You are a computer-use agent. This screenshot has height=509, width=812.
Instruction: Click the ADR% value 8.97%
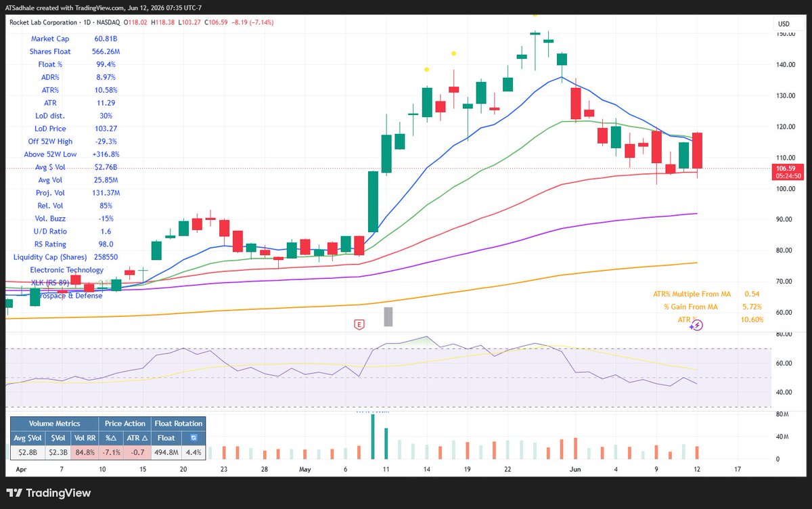coord(104,77)
